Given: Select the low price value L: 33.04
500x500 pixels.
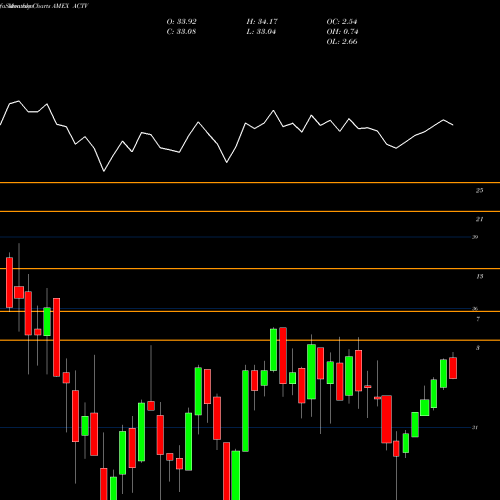Looking at the screenshot, I should (261, 32).
